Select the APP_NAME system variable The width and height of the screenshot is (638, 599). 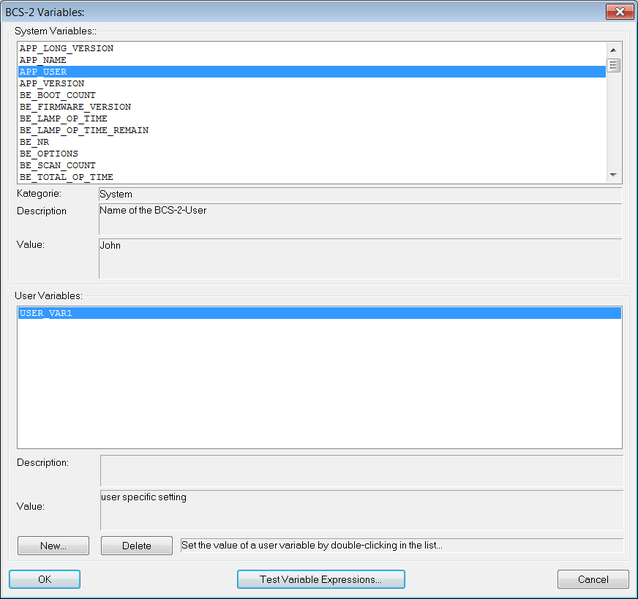(312, 60)
